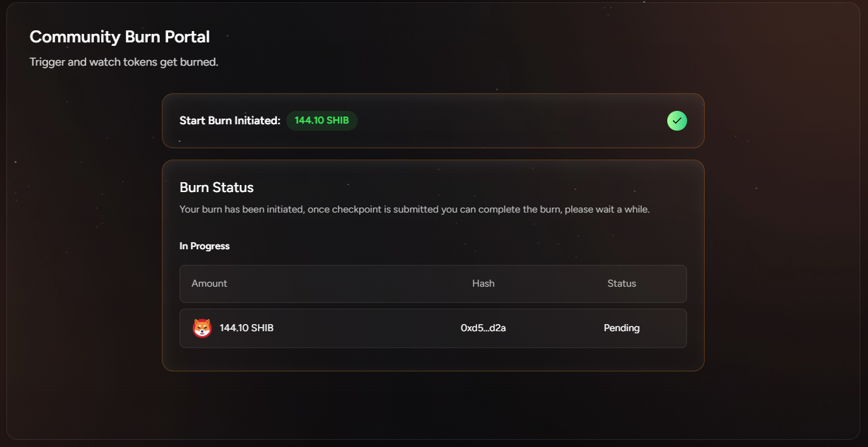Click the Amount column header

[209, 283]
